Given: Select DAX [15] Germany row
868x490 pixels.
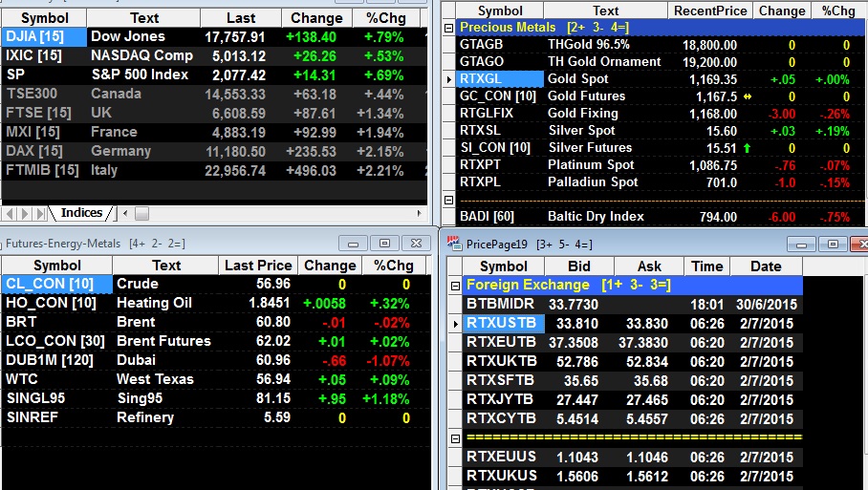Looking at the screenshot, I should point(214,151).
